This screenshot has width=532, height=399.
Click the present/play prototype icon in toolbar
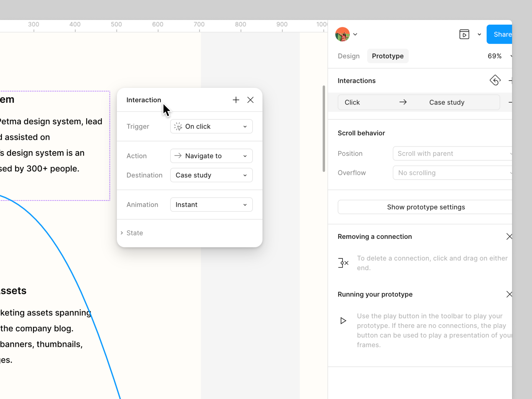point(464,34)
